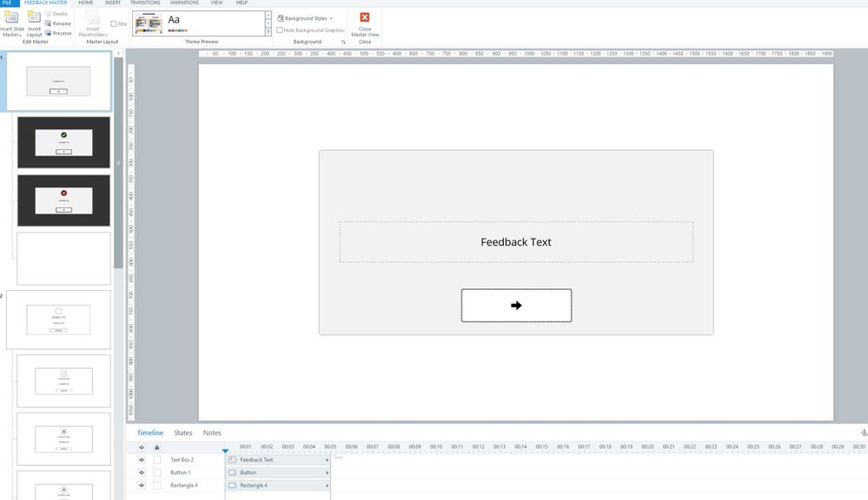868x500 pixels.
Task: Click the Insert Slide Master icon
Action: click(x=11, y=17)
